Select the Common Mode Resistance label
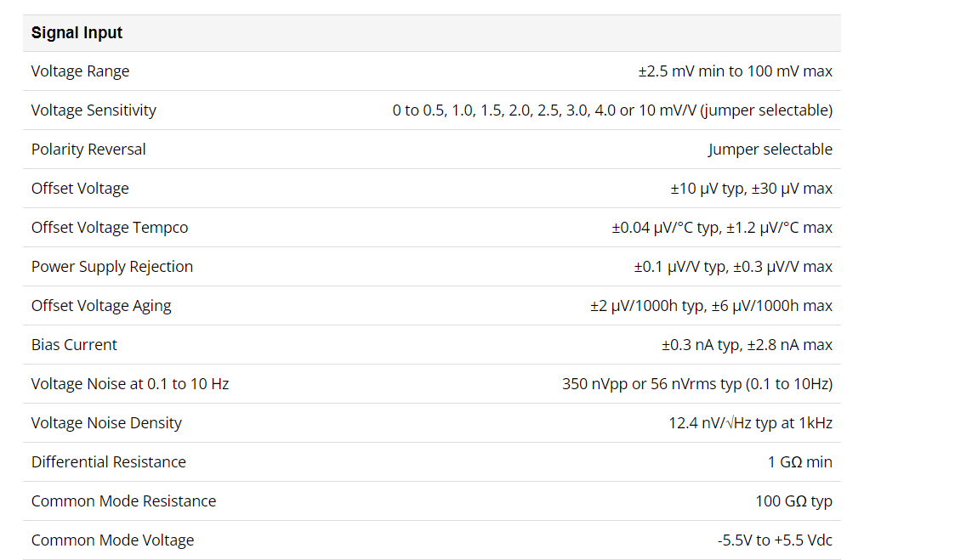 (x=123, y=501)
